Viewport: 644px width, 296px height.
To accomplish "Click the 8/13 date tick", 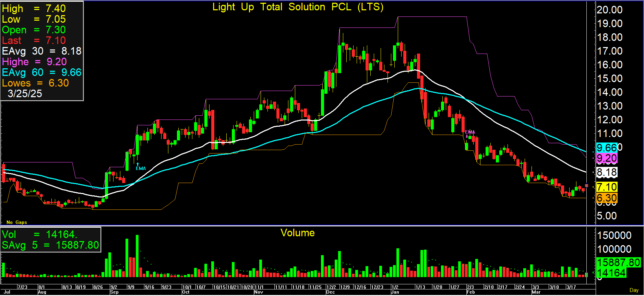I will pyautogui.click(x=67, y=287).
